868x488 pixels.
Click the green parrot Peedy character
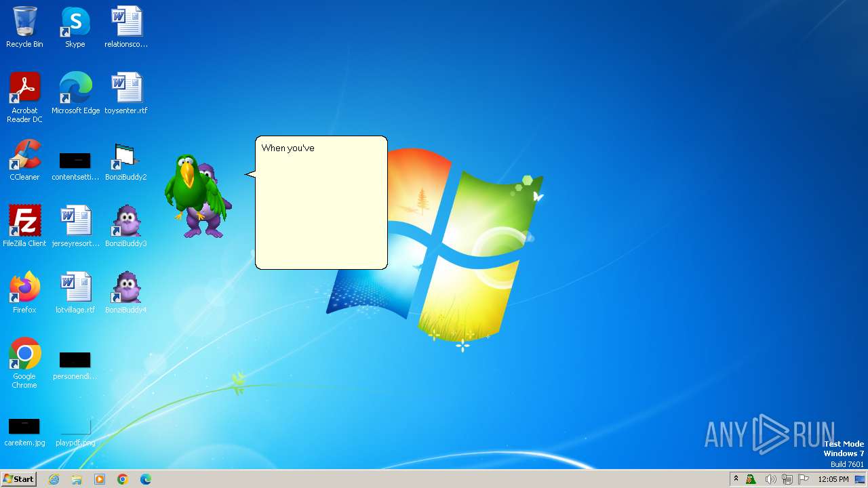click(193, 186)
